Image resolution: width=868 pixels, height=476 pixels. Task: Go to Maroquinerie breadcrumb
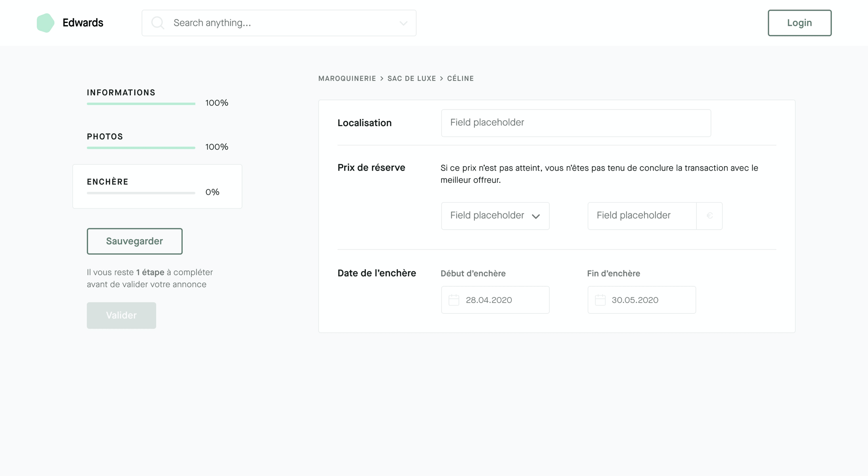pos(347,79)
